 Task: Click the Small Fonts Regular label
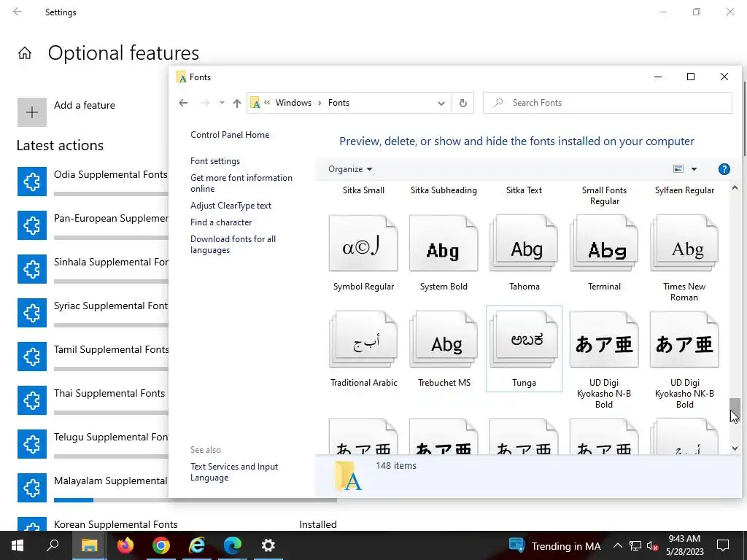point(604,195)
